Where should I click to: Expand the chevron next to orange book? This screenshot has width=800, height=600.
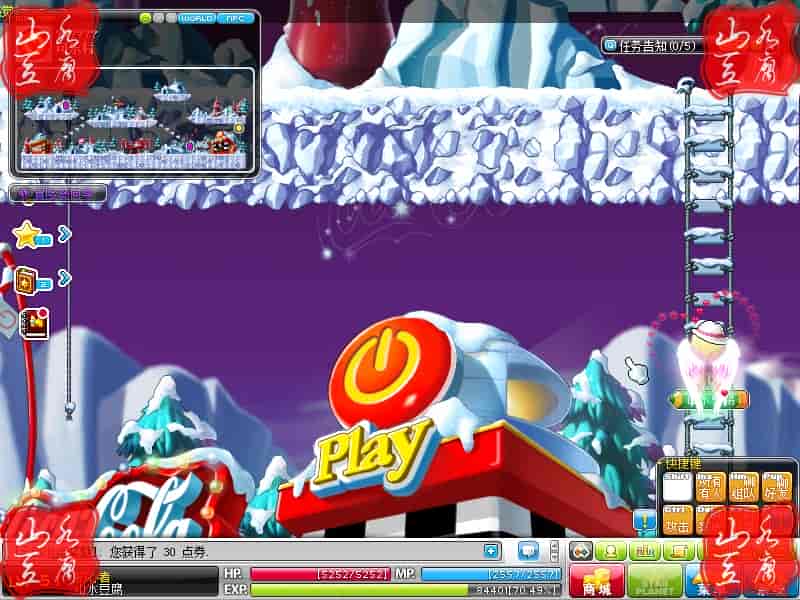point(64,278)
